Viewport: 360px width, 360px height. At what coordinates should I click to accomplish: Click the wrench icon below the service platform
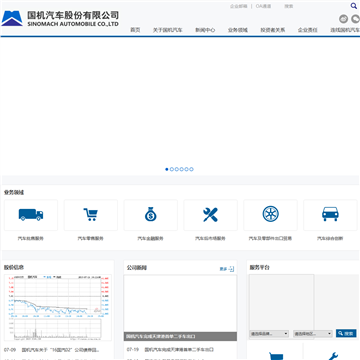[333, 356]
